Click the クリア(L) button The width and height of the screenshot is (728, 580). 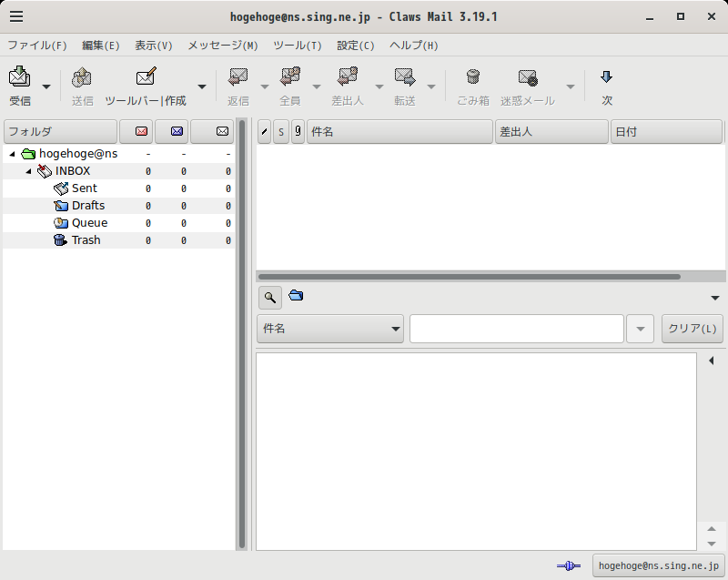(693, 329)
